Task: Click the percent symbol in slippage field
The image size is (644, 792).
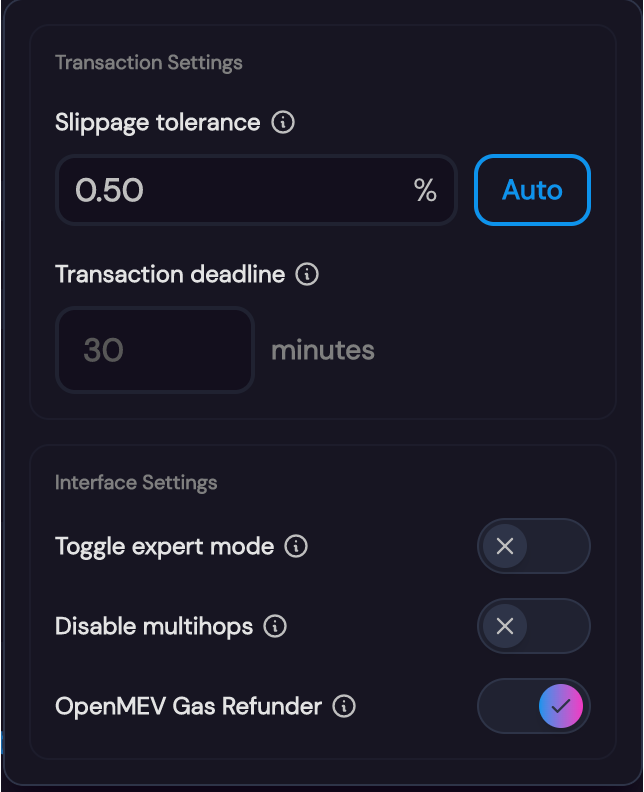Action: pyautogui.click(x=425, y=191)
